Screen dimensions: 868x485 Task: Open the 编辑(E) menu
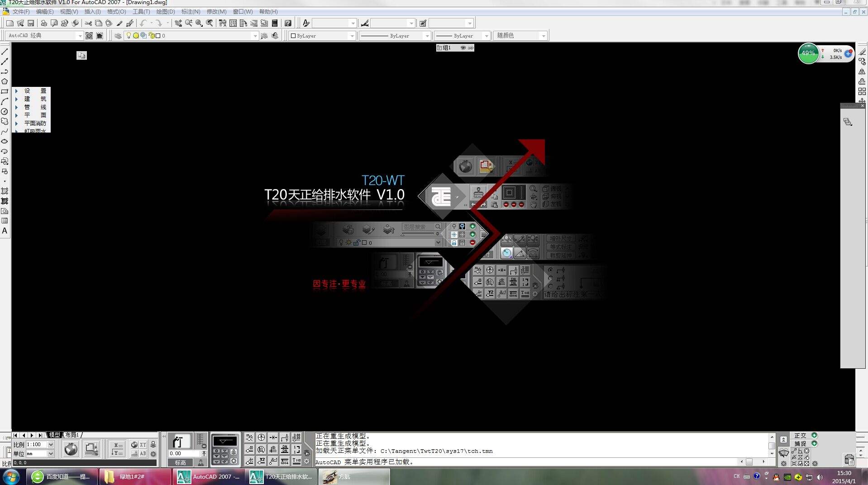(45, 12)
